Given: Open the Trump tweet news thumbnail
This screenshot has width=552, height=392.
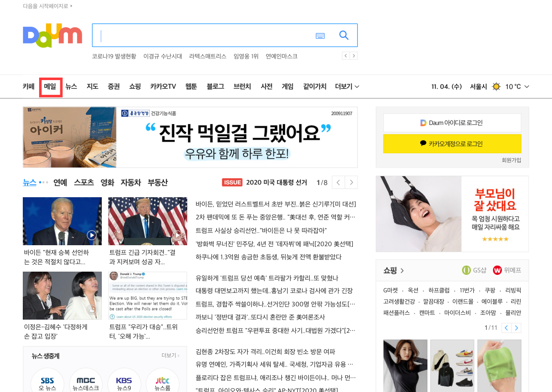Looking at the screenshot, I should pos(148,296).
